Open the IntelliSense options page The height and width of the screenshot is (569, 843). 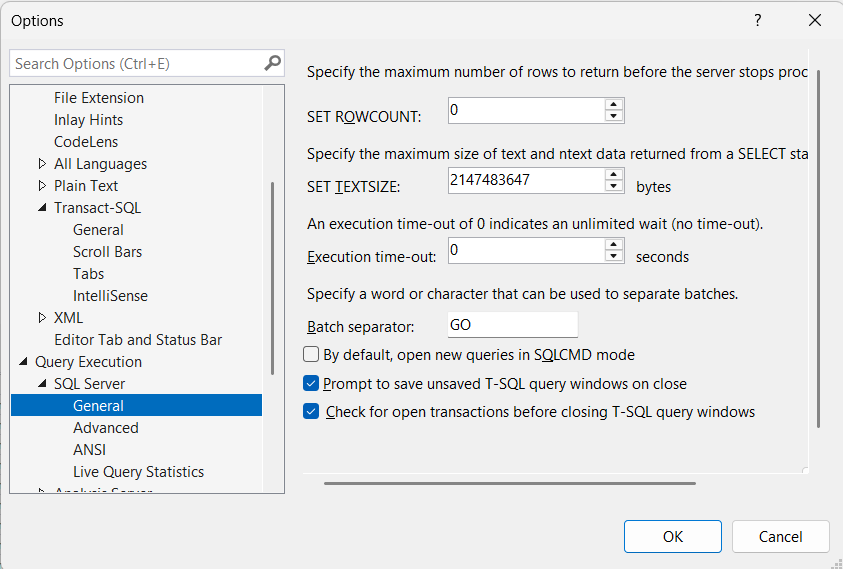[110, 296]
